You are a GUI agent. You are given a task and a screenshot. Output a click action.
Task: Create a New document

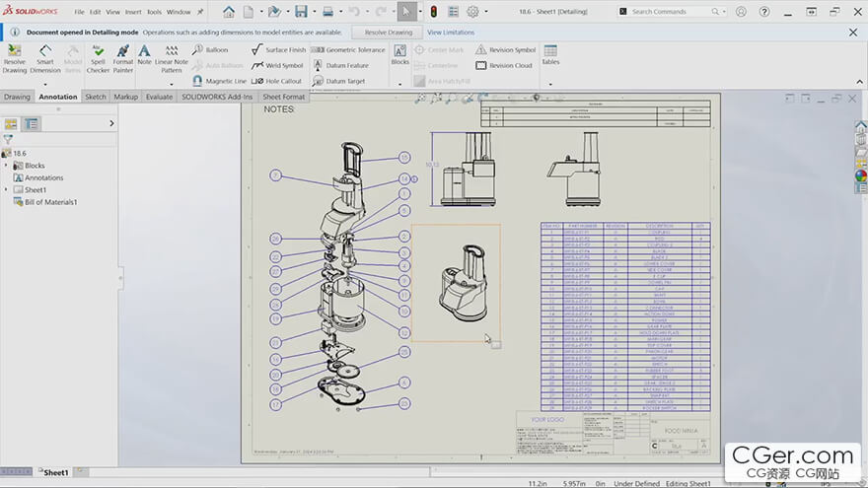click(249, 11)
